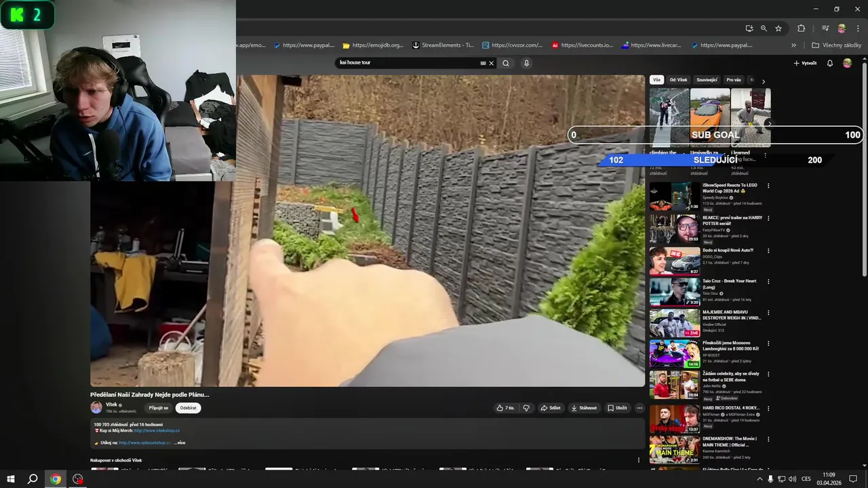868x488 pixels.
Task: Expand hidden bookmarks chevron
Action: (793, 45)
